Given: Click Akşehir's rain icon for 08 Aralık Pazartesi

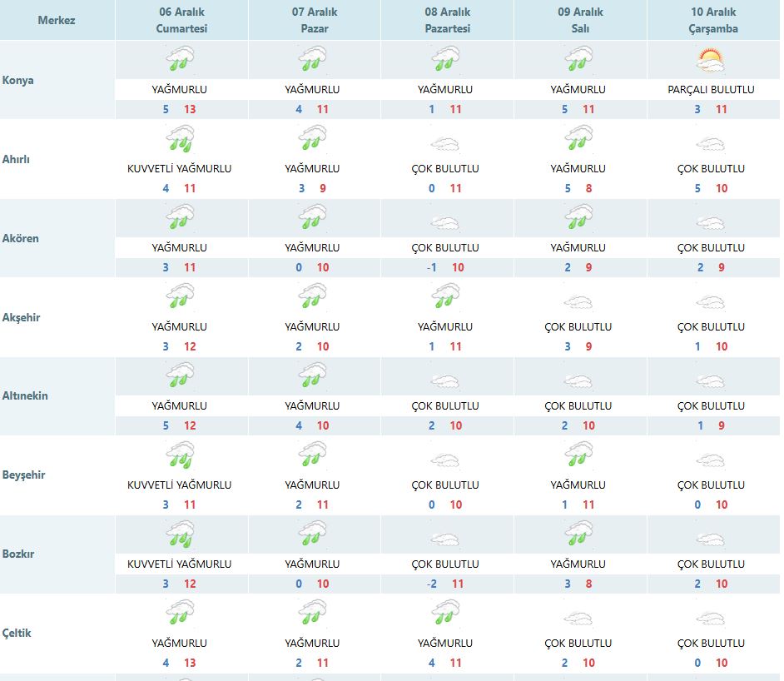Looking at the screenshot, I should pyautogui.click(x=445, y=297).
